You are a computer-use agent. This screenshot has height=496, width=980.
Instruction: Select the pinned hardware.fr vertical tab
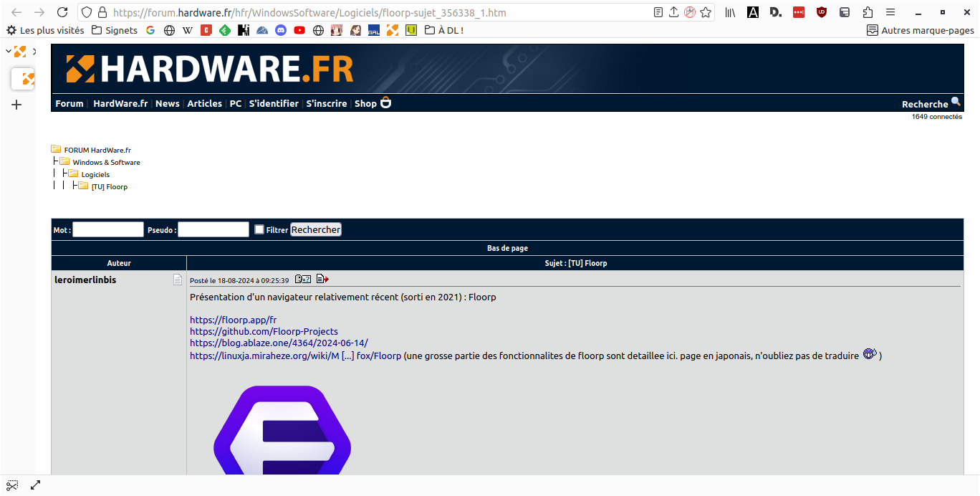(x=23, y=79)
